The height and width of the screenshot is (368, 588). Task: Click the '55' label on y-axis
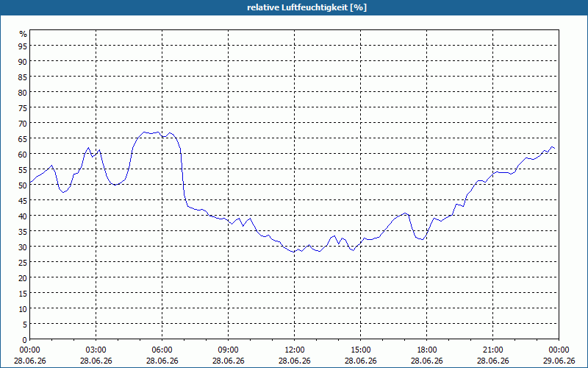pos(23,169)
